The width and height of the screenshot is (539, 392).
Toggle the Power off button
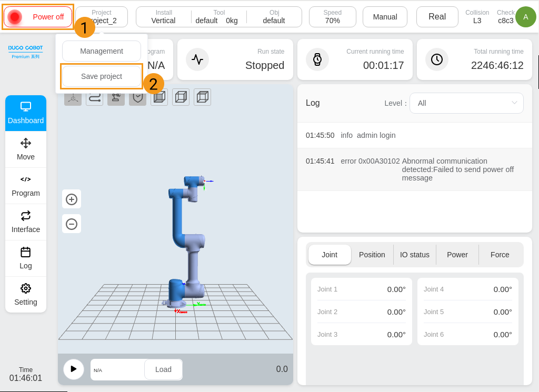[38, 17]
